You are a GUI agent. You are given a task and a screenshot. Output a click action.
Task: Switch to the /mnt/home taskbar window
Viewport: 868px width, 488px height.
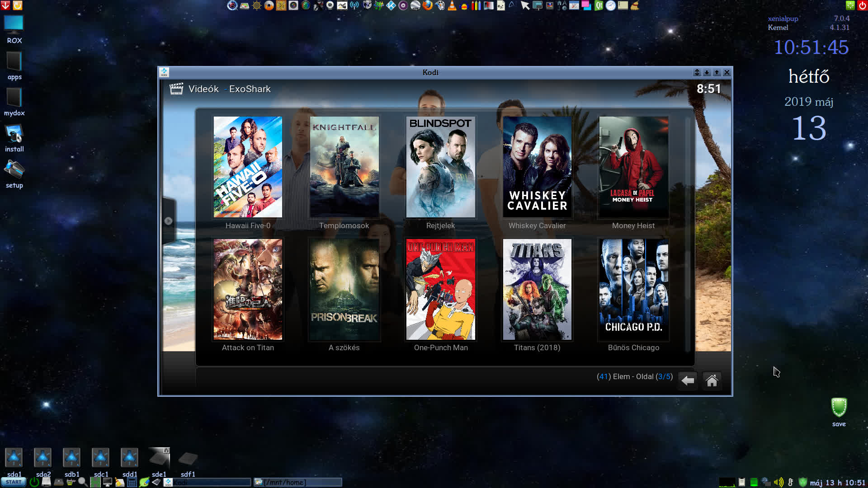[297, 482]
